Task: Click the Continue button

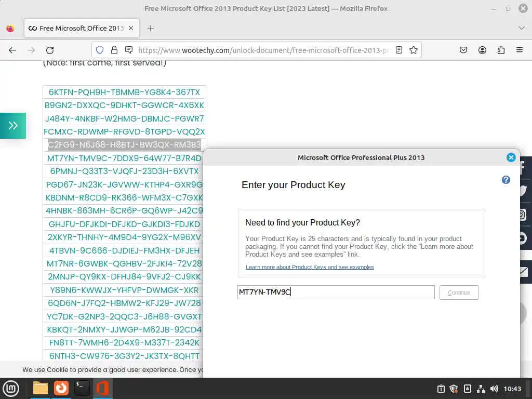Action: (459, 292)
